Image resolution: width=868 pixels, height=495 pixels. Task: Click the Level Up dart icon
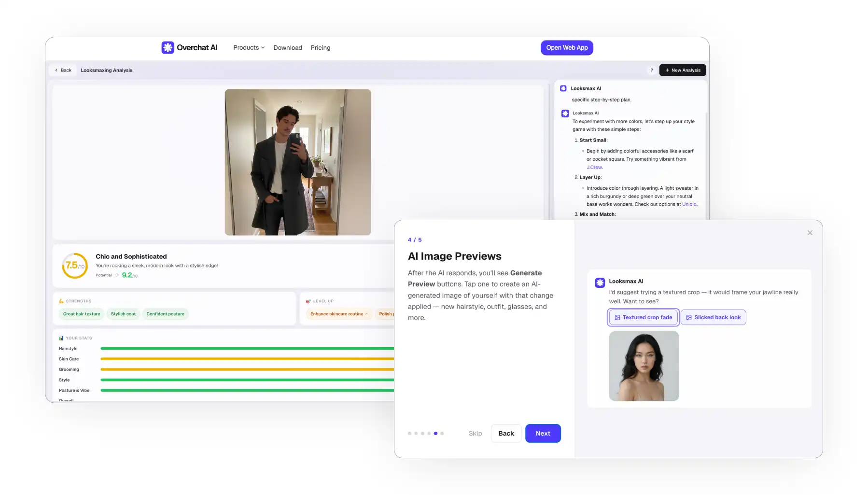tap(308, 300)
